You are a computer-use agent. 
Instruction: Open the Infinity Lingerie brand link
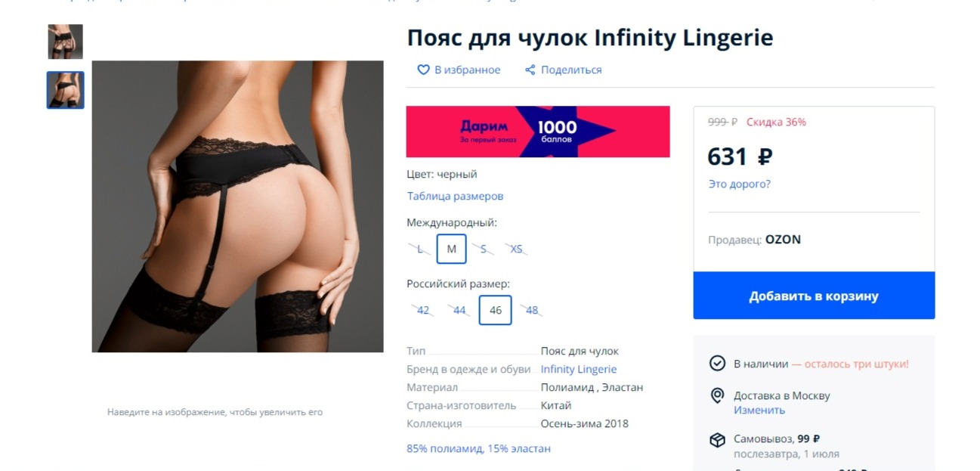pyautogui.click(x=579, y=370)
